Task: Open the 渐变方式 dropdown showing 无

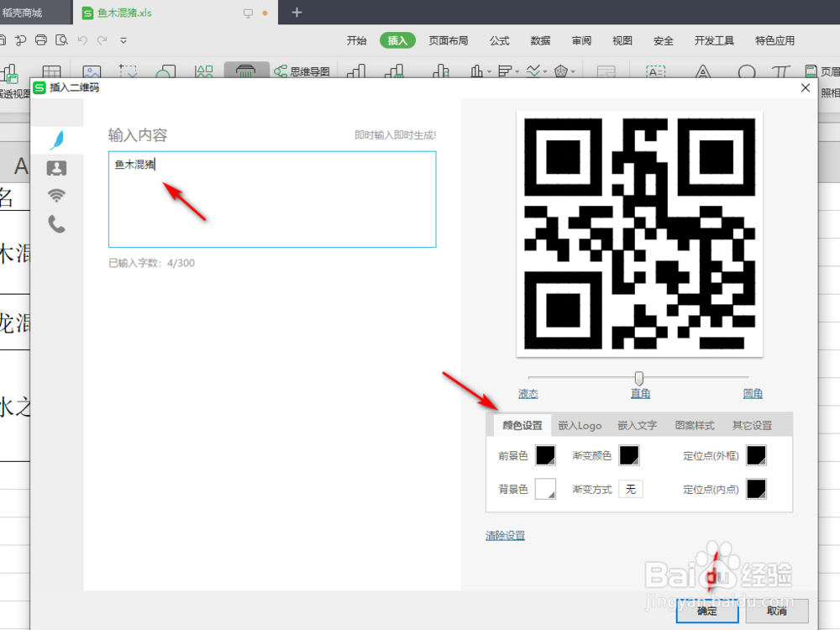Action: (x=631, y=489)
